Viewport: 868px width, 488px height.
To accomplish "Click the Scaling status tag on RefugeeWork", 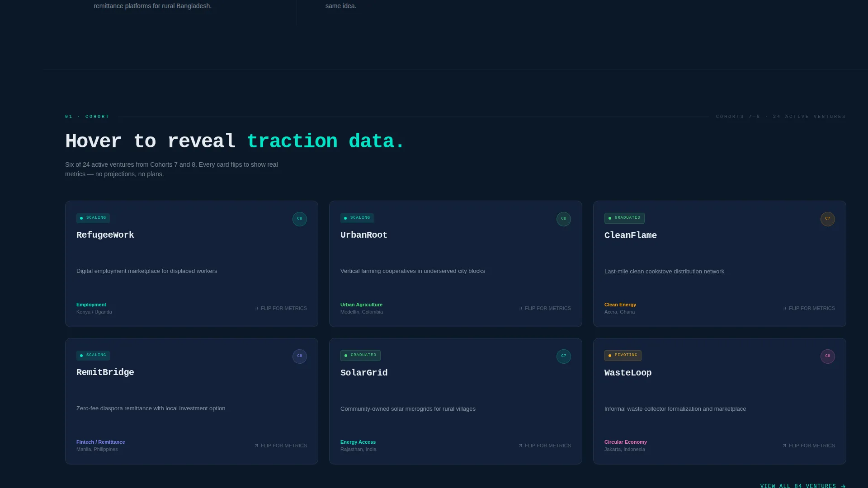I will click(93, 218).
